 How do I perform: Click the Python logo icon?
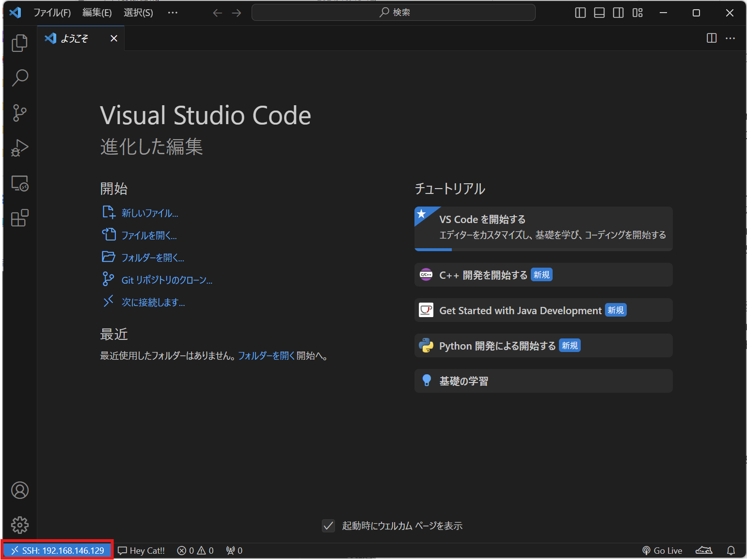[x=426, y=346]
